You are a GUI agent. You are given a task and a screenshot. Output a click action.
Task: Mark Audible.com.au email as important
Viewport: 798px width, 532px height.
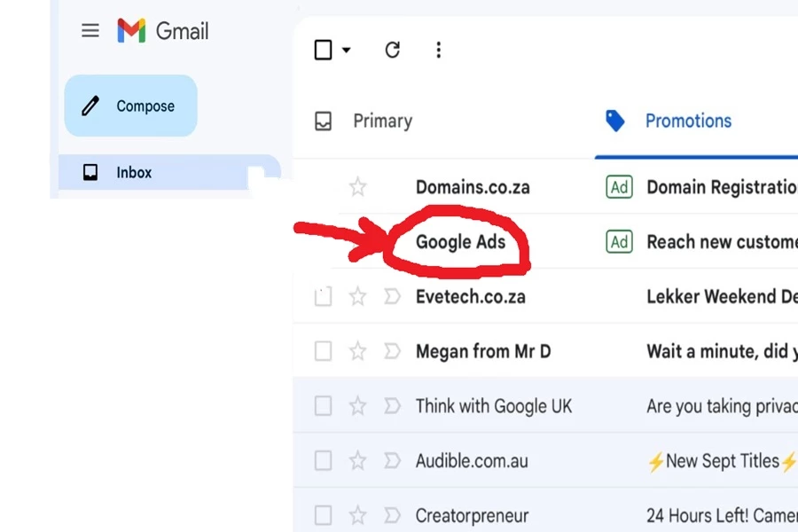tap(392, 460)
